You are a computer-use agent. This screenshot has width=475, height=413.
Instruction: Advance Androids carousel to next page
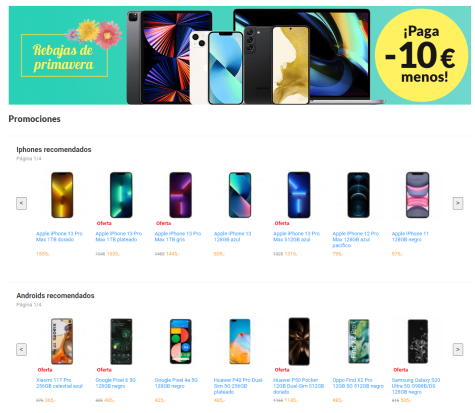(458, 350)
